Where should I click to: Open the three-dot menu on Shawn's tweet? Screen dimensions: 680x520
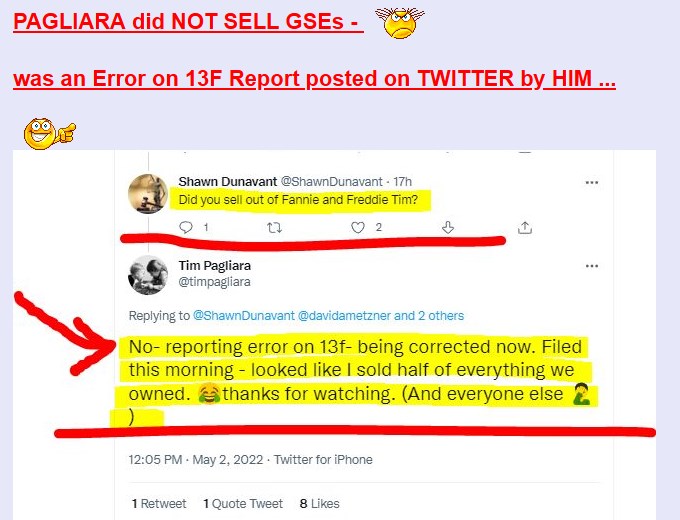pyautogui.click(x=592, y=182)
